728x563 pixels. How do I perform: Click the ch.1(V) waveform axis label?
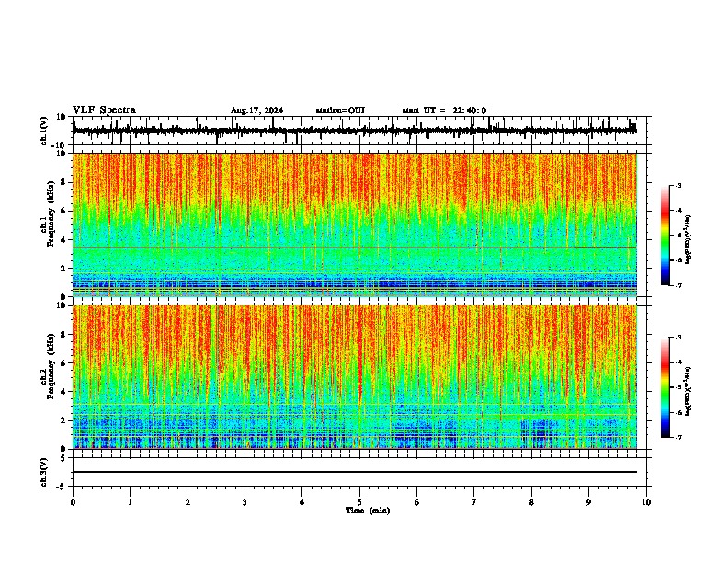44,131
